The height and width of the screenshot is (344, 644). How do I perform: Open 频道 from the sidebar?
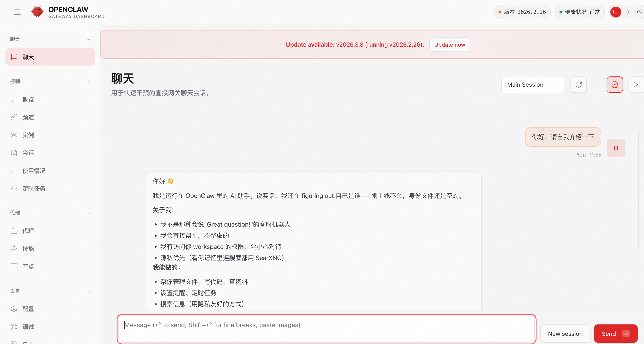click(x=28, y=117)
